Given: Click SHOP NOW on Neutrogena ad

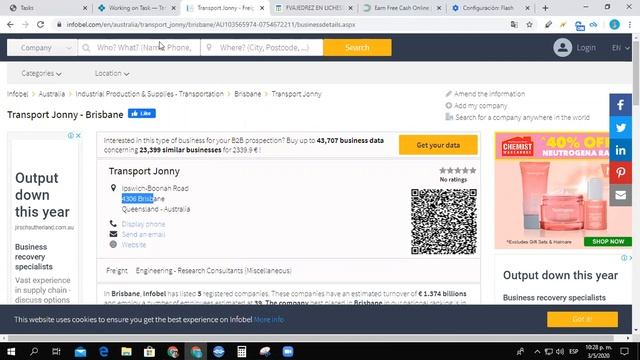Looking at the screenshot, I should 608,241.
